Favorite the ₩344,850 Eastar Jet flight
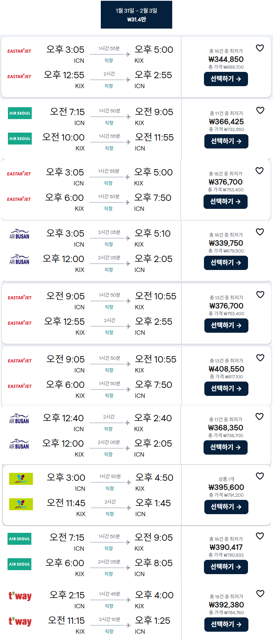273x644 pixels. 260,48
